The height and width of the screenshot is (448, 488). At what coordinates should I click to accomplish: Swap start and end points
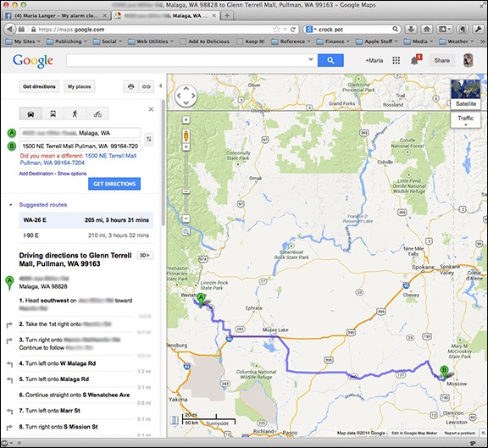tap(149, 139)
